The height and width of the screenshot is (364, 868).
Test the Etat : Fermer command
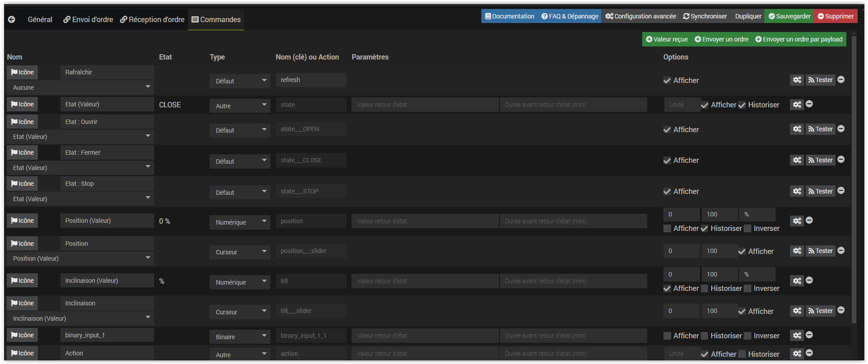pyautogui.click(x=820, y=160)
